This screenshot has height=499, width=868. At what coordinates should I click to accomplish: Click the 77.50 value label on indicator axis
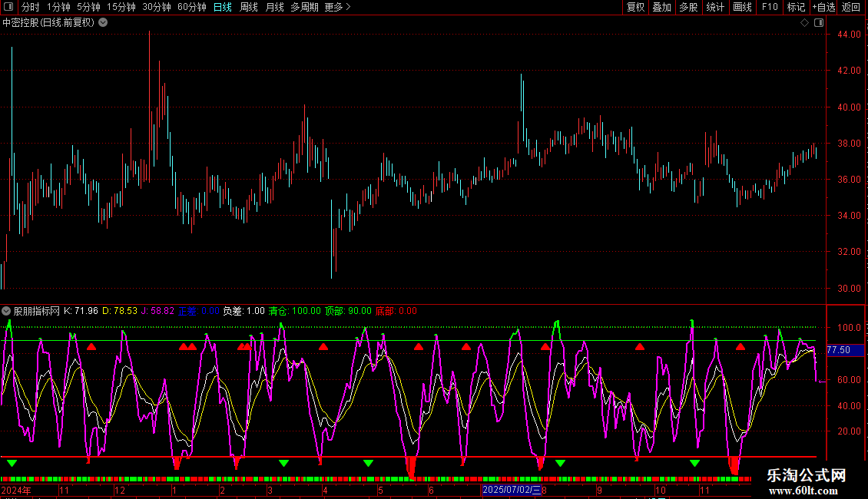coord(838,350)
